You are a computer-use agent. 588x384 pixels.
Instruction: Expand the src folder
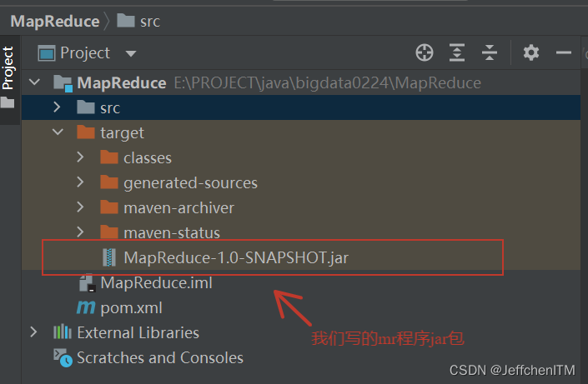57,107
